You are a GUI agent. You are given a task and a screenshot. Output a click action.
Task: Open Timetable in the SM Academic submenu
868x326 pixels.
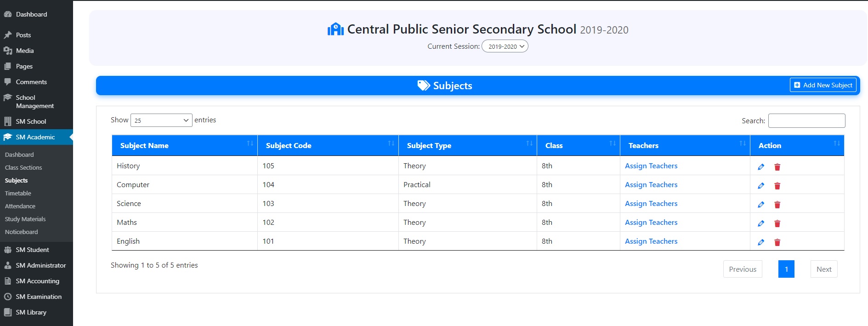click(18, 193)
